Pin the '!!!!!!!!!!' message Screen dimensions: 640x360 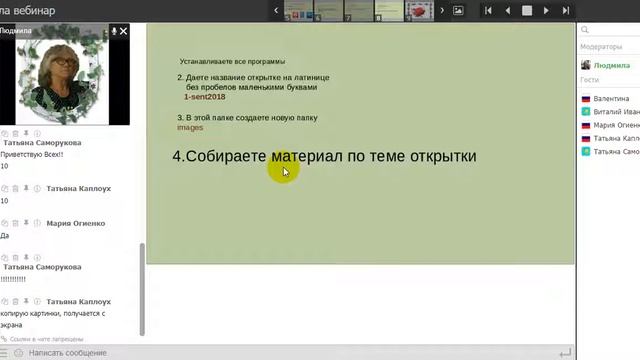[x=26, y=258]
